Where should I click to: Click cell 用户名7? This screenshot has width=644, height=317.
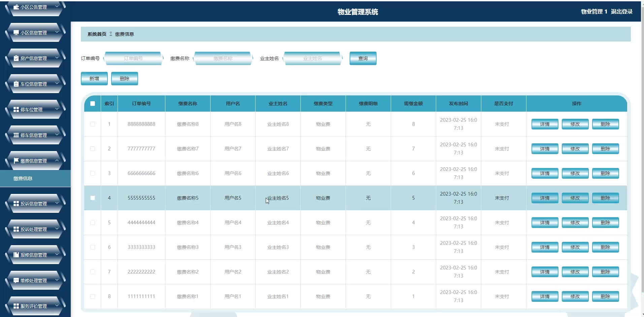[233, 149]
